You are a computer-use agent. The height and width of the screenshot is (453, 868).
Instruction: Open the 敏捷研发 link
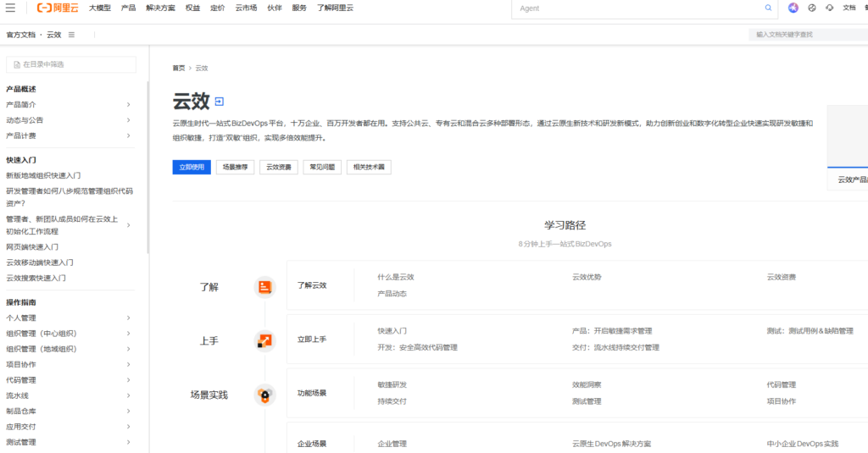[x=392, y=384]
